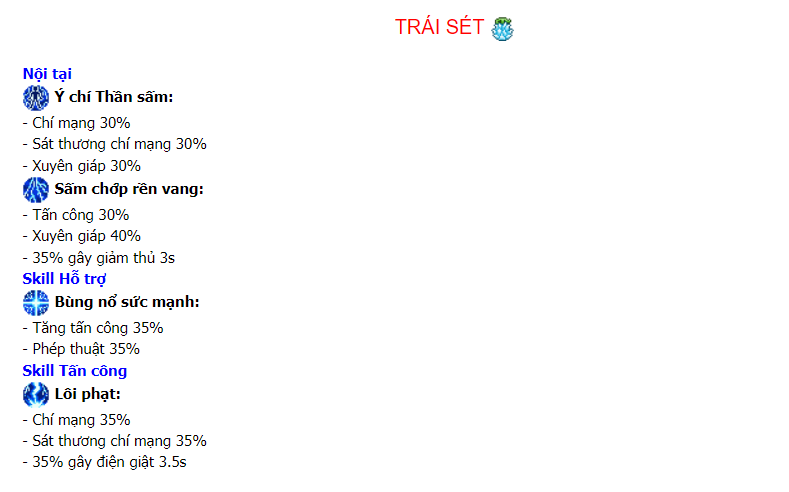Click the Sát thương chí mạng 35% line
The width and height of the screenshot is (789, 492).
click(115, 441)
